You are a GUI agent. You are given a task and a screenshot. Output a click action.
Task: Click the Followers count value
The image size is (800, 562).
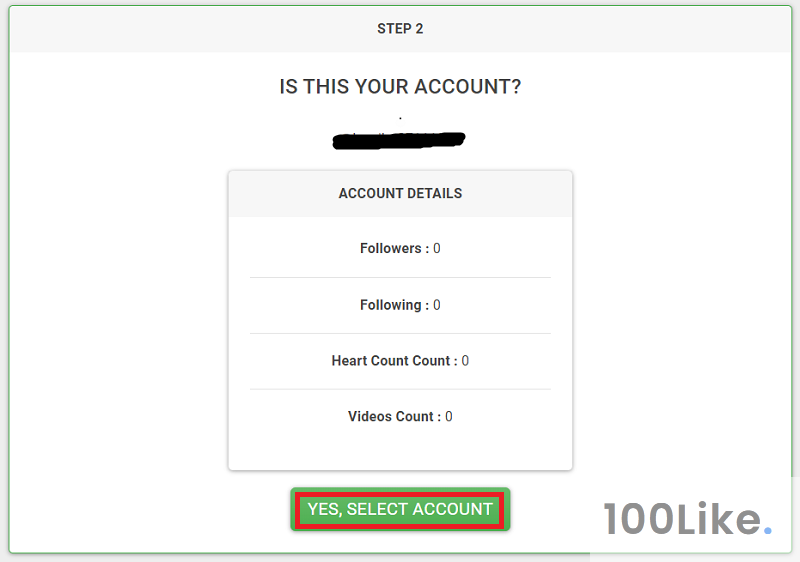click(437, 248)
